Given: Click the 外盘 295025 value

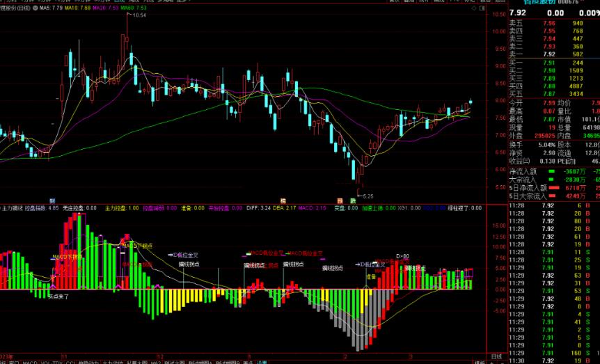Looking at the screenshot, I should pyautogui.click(x=544, y=136).
